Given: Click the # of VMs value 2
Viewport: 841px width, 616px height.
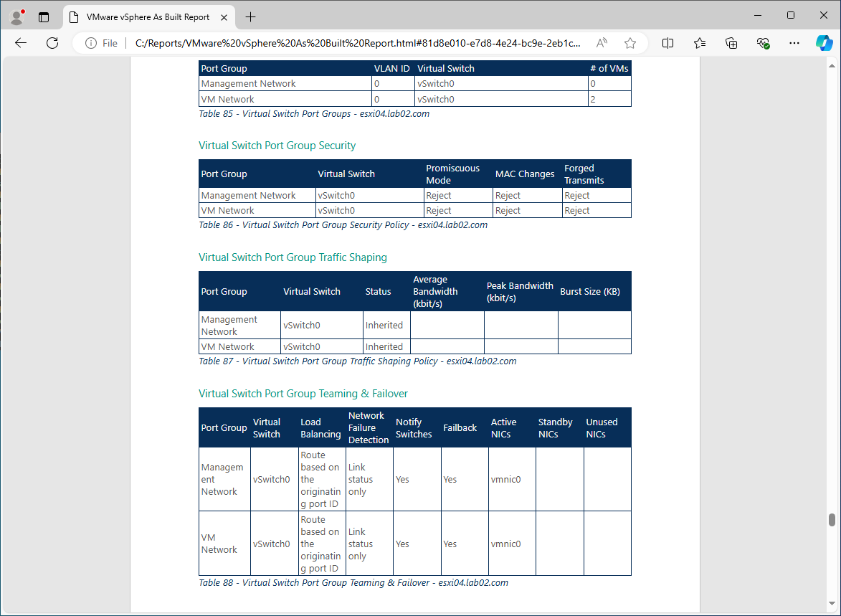Looking at the screenshot, I should click(x=593, y=99).
